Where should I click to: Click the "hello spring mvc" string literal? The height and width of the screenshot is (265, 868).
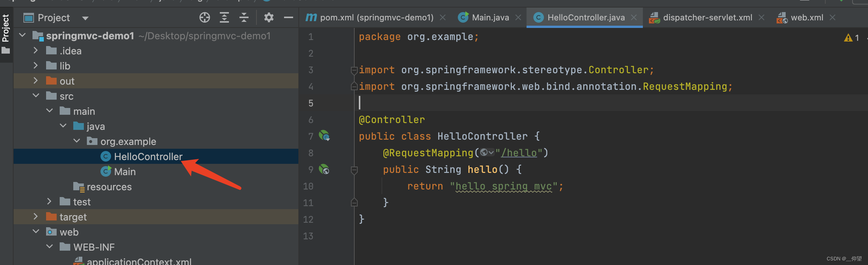click(x=504, y=186)
